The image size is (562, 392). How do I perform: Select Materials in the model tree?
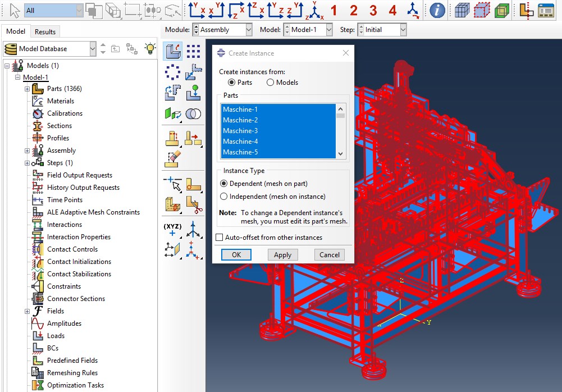60,101
